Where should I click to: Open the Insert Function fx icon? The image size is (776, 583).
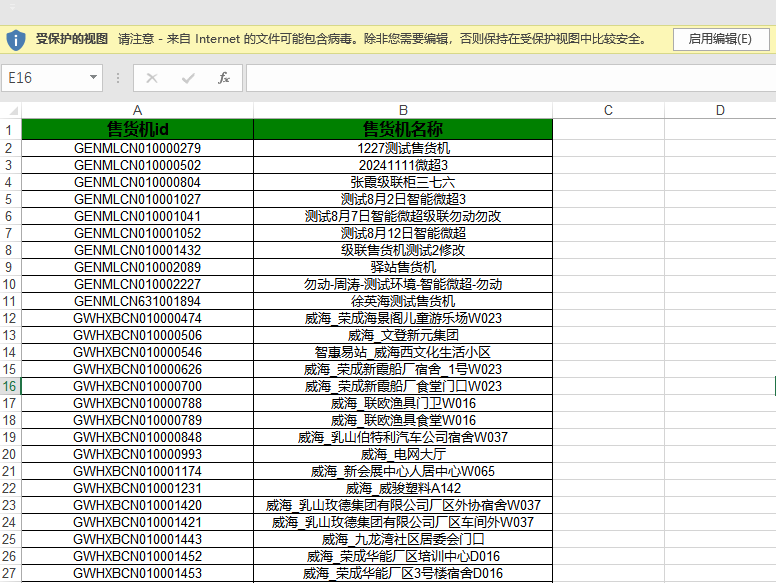click(224, 78)
